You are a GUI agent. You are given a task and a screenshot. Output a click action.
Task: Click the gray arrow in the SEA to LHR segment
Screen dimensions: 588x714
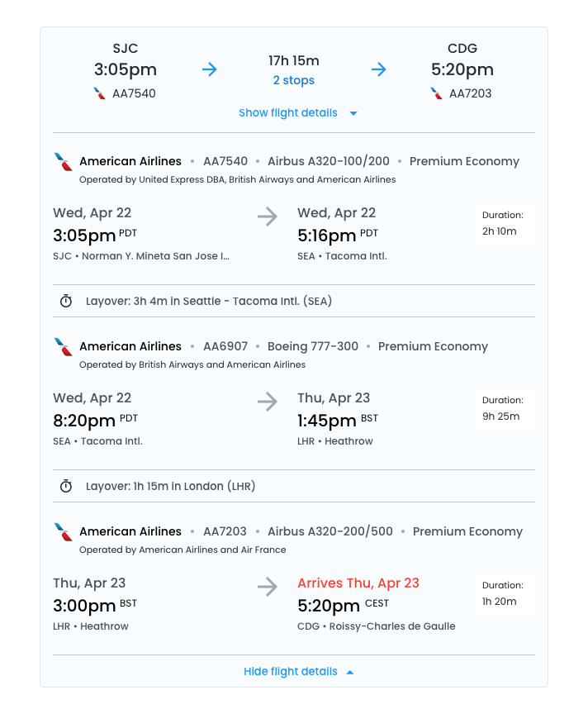[268, 402]
